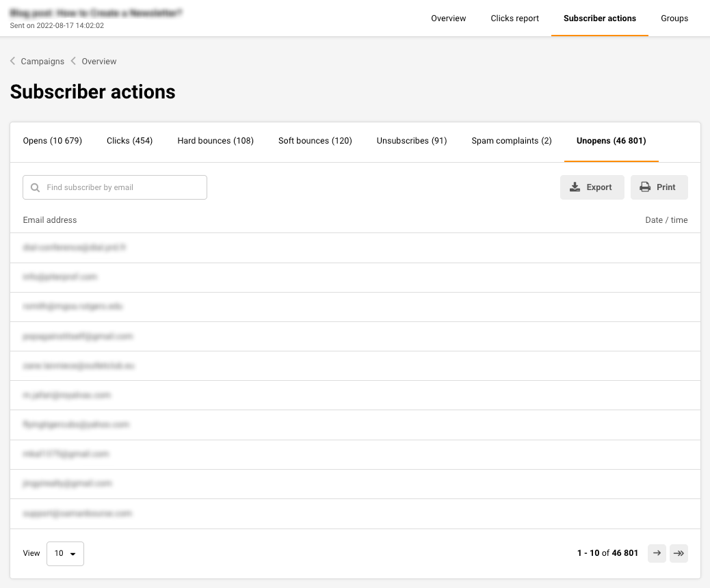Print the subscriber list
Screen dimensions: 710x588
(x=659, y=187)
